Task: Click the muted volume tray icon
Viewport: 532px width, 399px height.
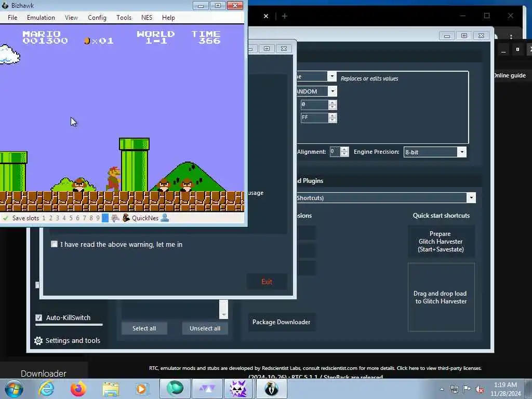Action: click(480, 390)
